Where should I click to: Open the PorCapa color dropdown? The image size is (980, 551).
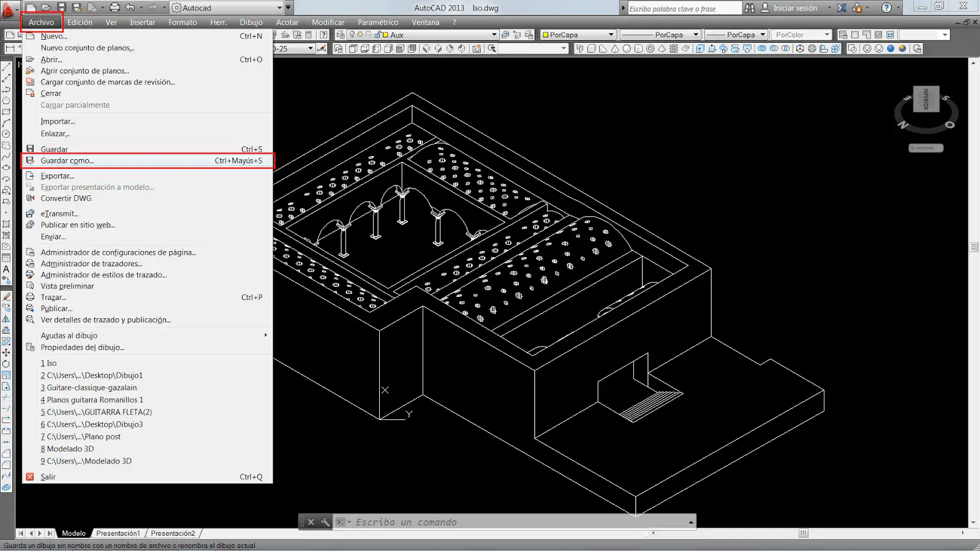[x=611, y=35]
